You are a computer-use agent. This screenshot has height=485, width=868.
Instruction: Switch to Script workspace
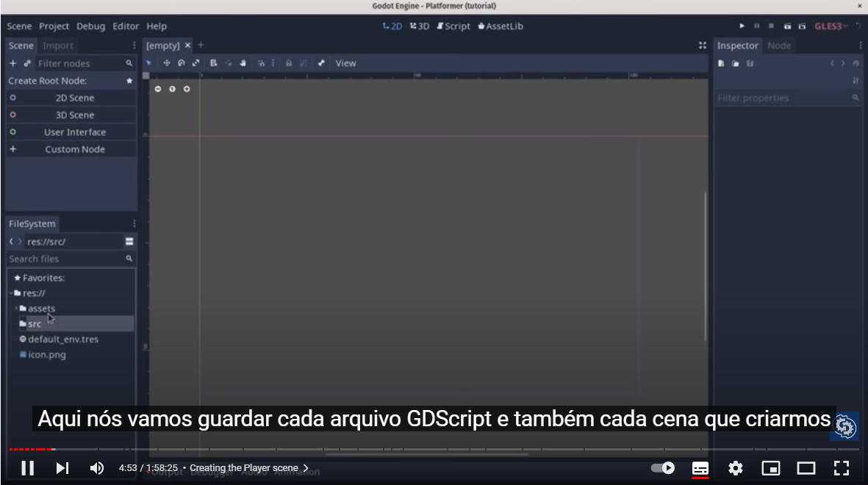point(453,26)
